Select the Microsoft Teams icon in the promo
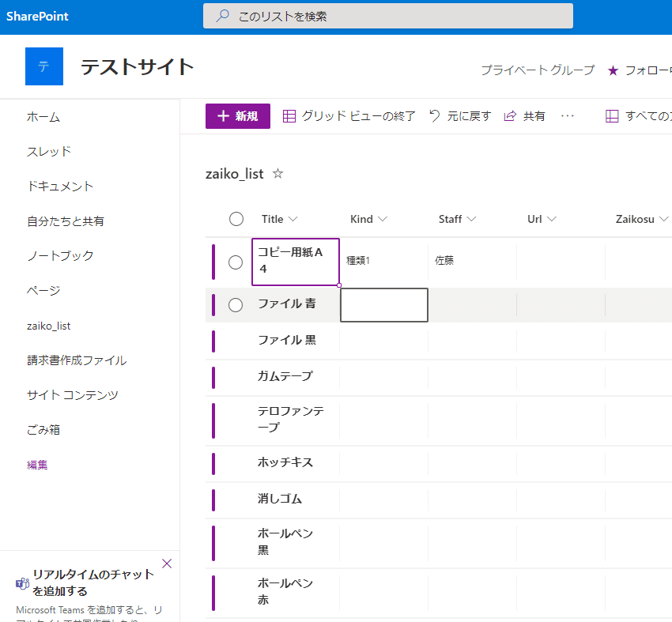 (20, 583)
